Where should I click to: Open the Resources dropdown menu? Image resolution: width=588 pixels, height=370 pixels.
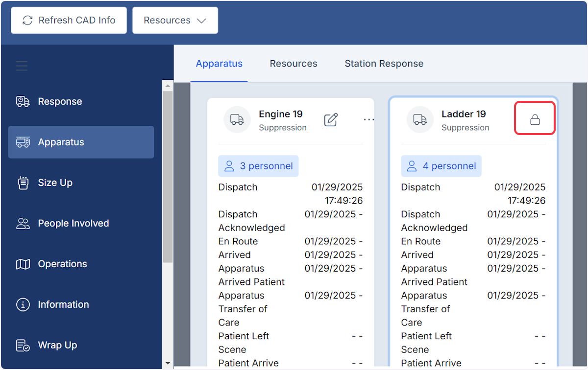click(175, 21)
